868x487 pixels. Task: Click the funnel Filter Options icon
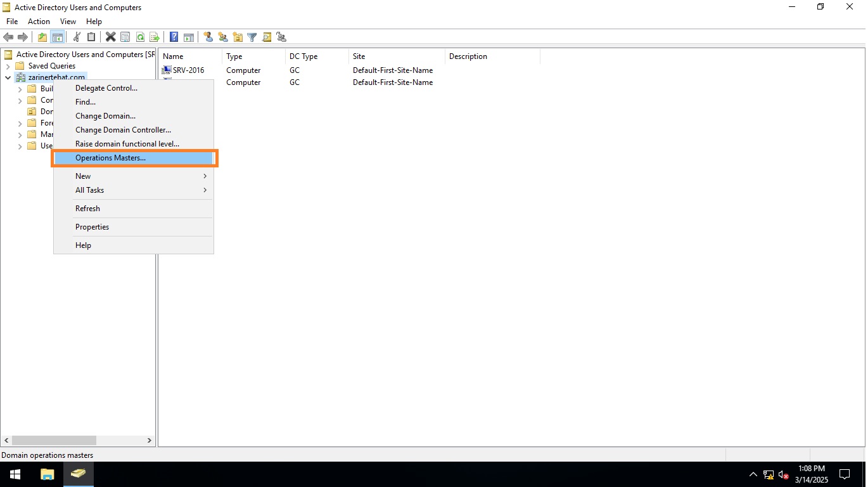[x=252, y=37]
